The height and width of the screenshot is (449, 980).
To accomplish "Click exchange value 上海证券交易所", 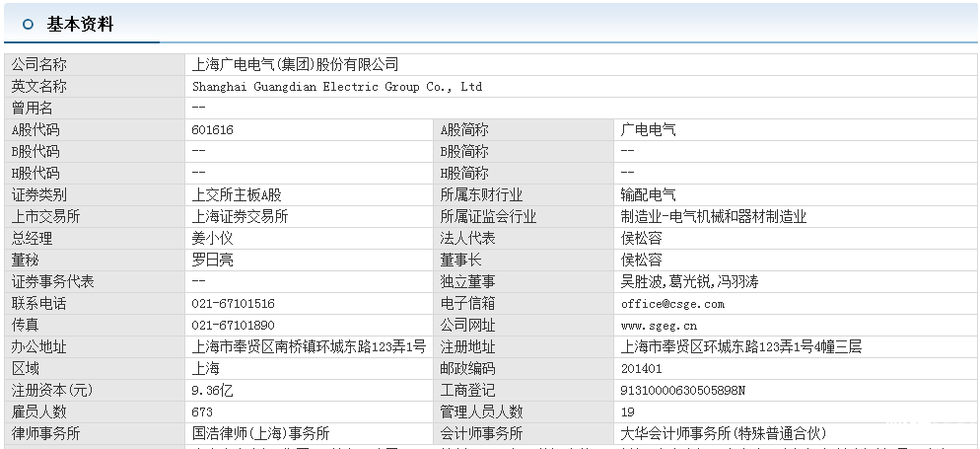I will coord(240,217).
